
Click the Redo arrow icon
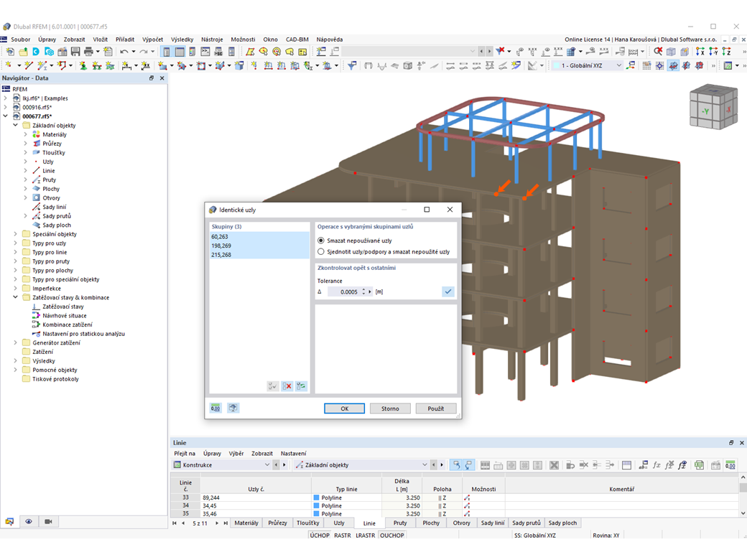click(x=144, y=52)
